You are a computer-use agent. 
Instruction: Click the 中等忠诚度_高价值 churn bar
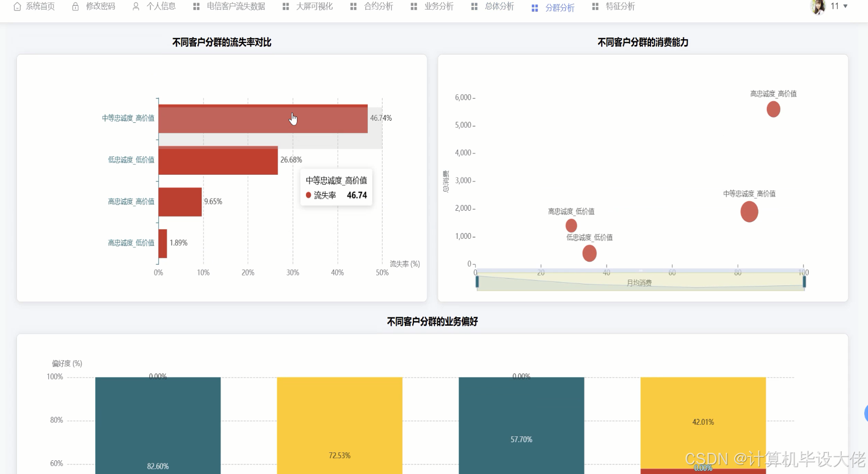point(263,119)
